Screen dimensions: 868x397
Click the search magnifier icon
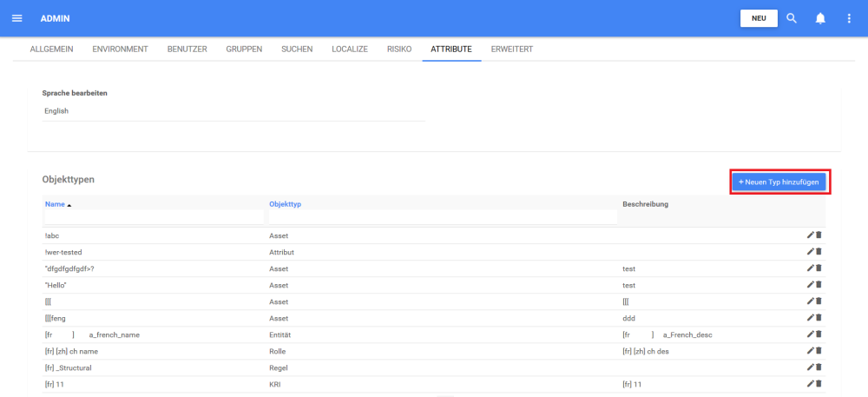(792, 18)
